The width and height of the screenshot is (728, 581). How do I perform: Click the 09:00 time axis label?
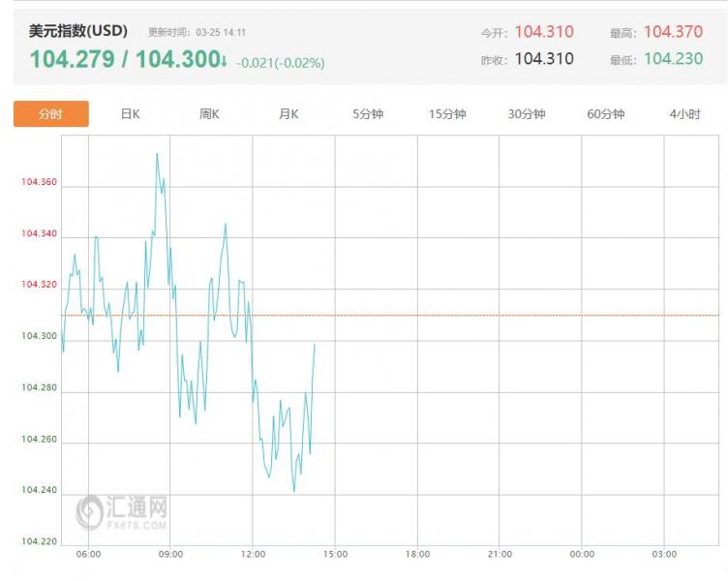(x=170, y=554)
